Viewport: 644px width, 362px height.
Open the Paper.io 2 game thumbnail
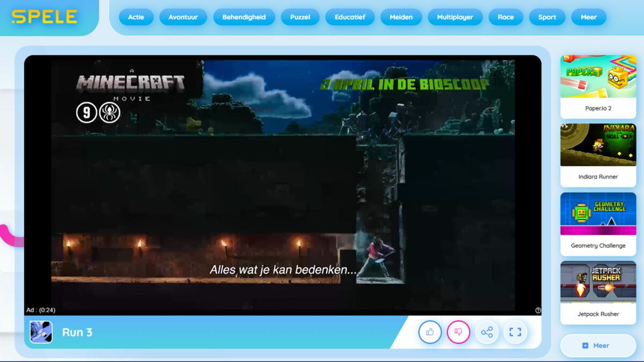click(x=598, y=76)
